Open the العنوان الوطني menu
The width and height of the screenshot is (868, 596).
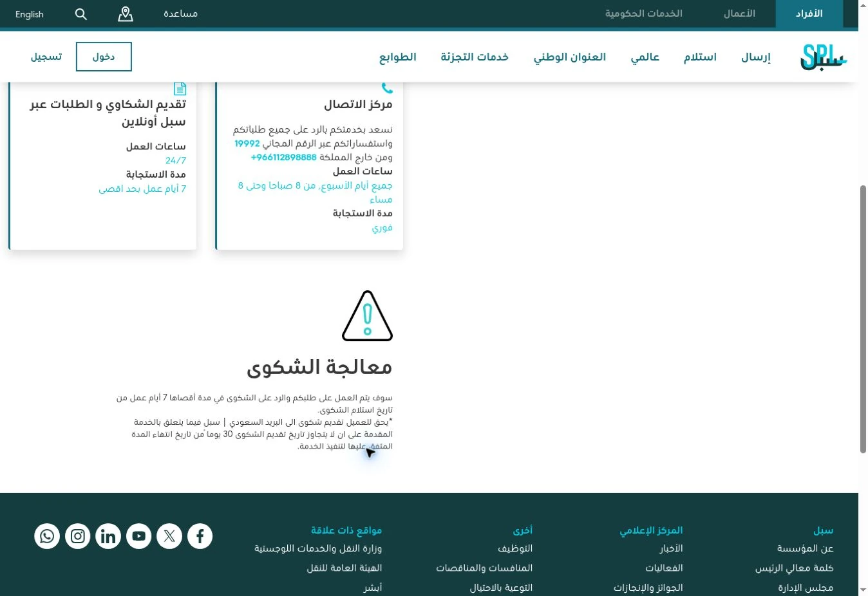[570, 57]
